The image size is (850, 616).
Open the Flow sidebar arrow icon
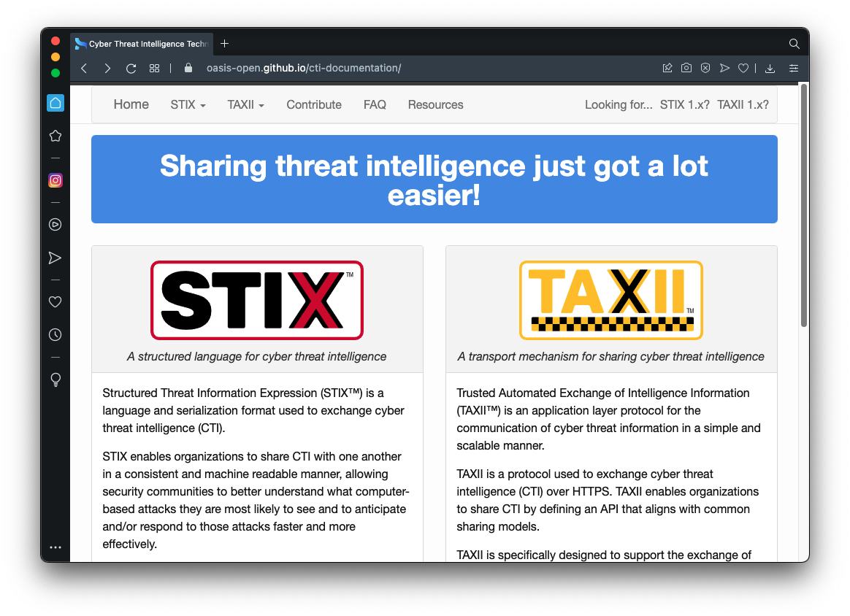(x=55, y=258)
